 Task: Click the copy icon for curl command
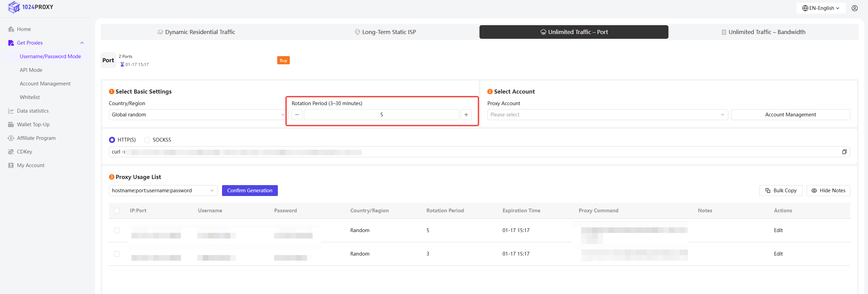pyautogui.click(x=844, y=152)
